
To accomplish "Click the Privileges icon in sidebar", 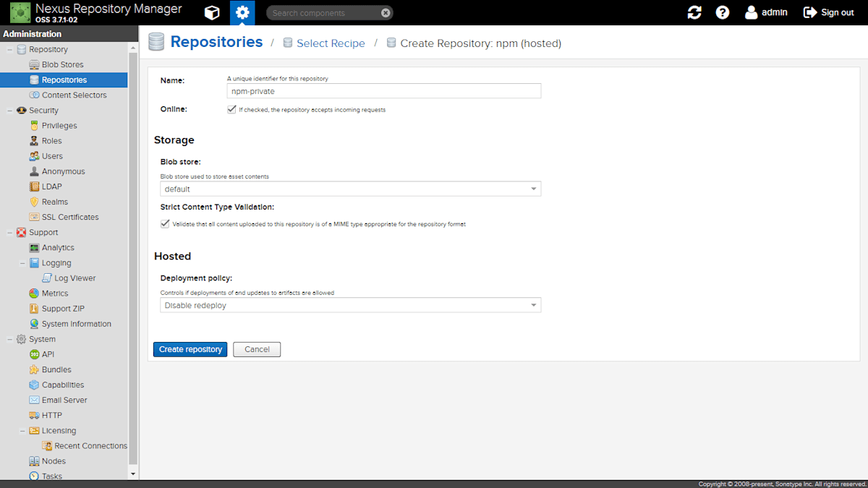I will point(34,125).
